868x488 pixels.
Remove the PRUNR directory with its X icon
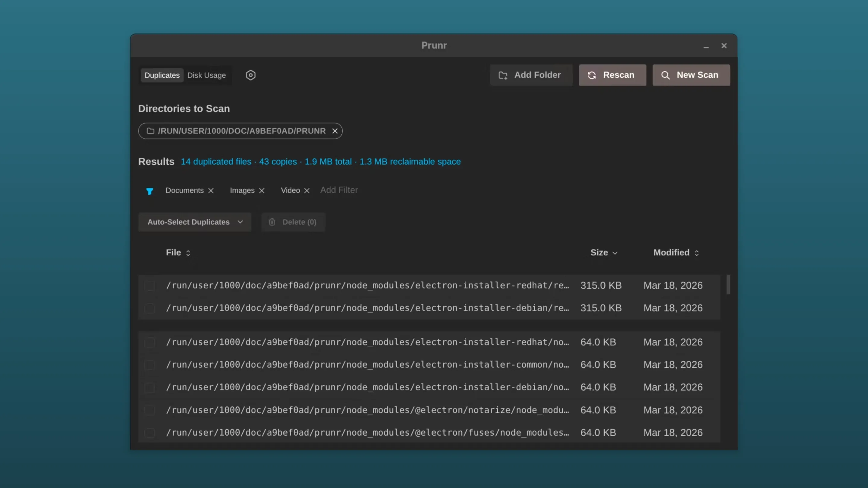click(x=335, y=131)
